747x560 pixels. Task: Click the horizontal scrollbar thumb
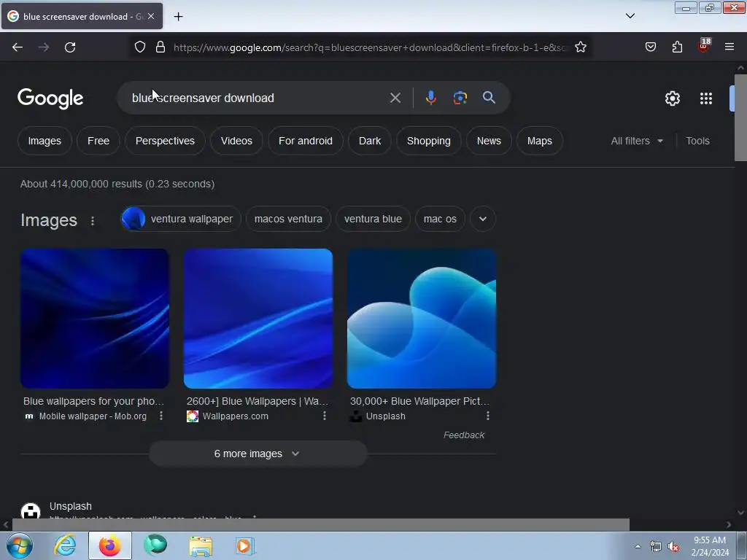(x=321, y=525)
